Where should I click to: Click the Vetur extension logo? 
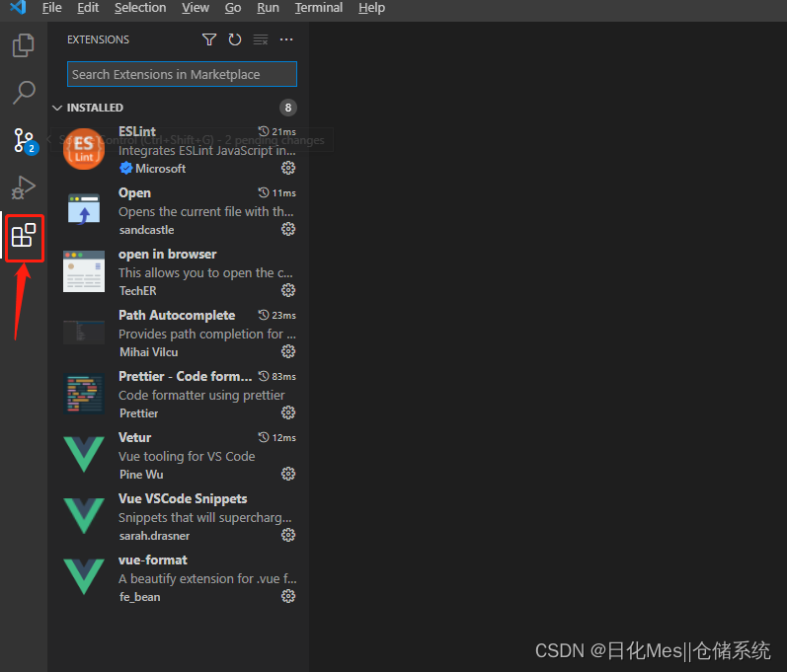(x=84, y=454)
